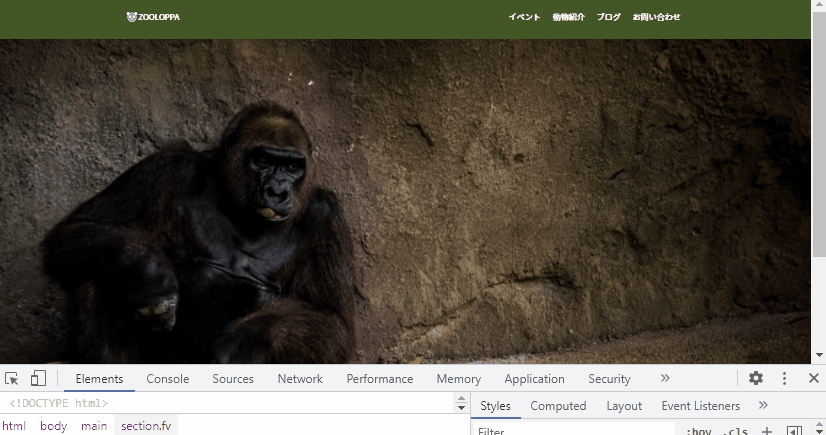This screenshot has width=826, height=435.
Task: Open the Network tab
Action: 300,379
